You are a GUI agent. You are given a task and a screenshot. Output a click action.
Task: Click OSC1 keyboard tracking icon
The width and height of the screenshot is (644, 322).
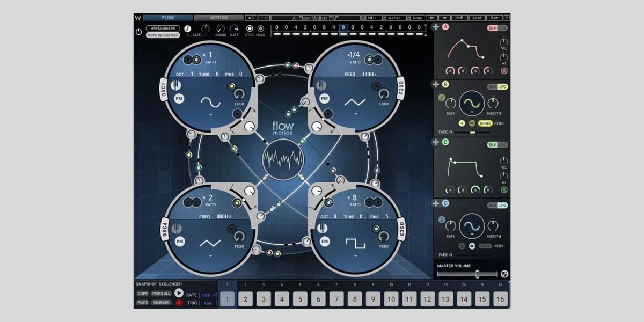176,85
